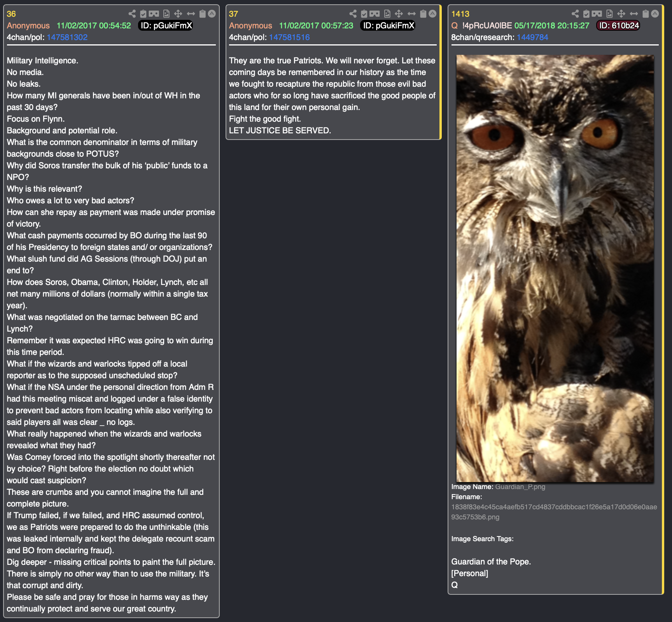Click the image file icon on post 37

[x=387, y=14]
